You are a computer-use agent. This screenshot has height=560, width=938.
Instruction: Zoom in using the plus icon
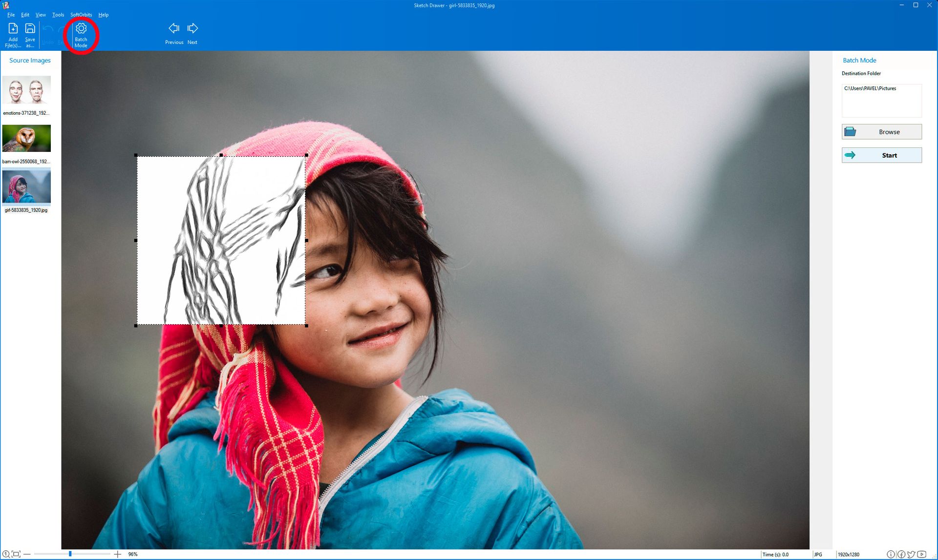pos(117,554)
